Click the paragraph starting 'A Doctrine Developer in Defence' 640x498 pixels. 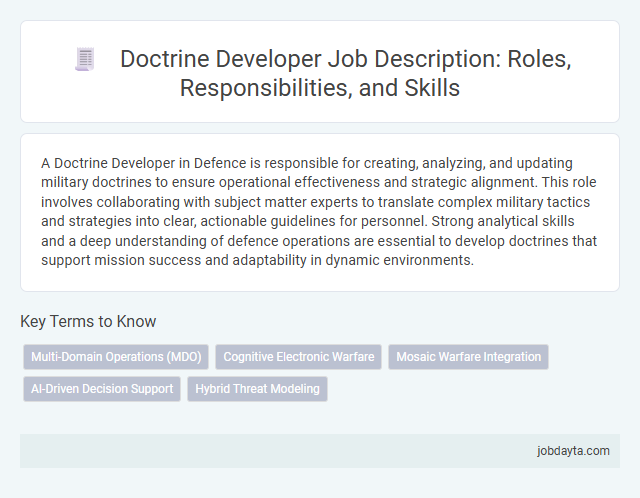click(319, 211)
